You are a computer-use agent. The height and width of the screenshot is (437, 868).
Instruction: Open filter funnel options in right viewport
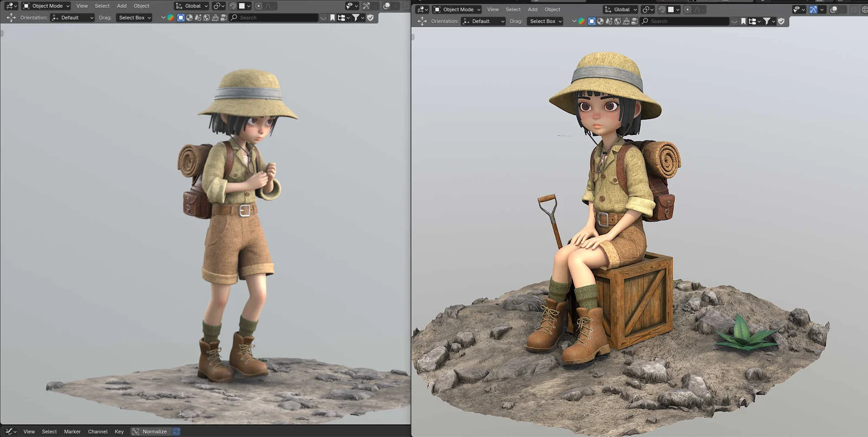click(x=769, y=21)
